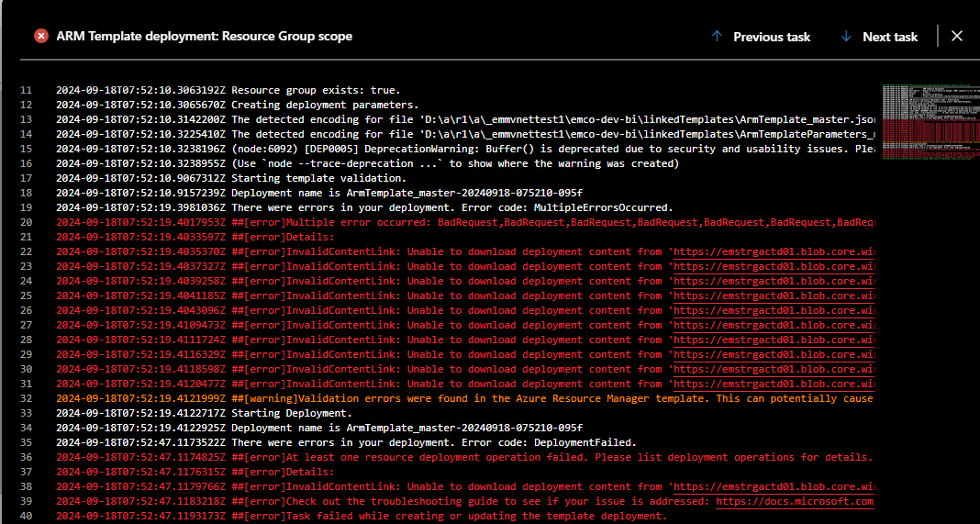Select line 13 ArmTemplate_master.json encoding message
The image size is (980, 524).
465,119
